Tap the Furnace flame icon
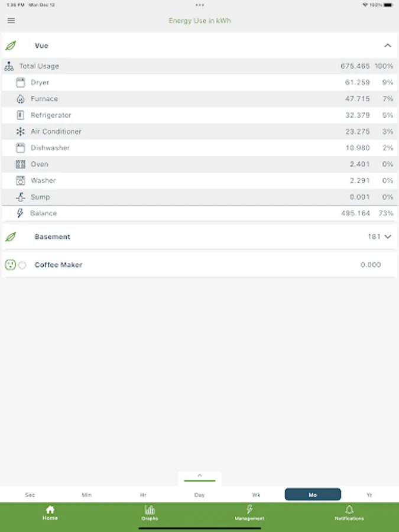This screenshot has width=399, height=532. pyautogui.click(x=21, y=99)
